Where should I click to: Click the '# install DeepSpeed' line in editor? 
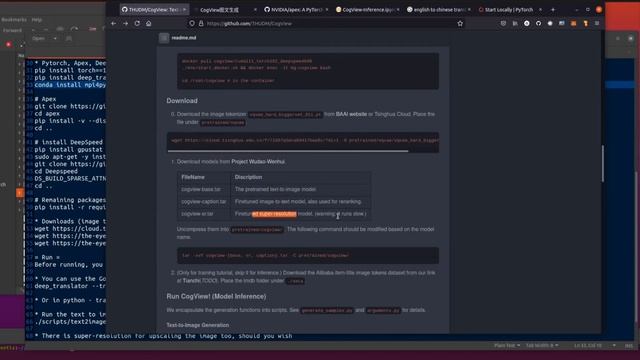[69, 142]
